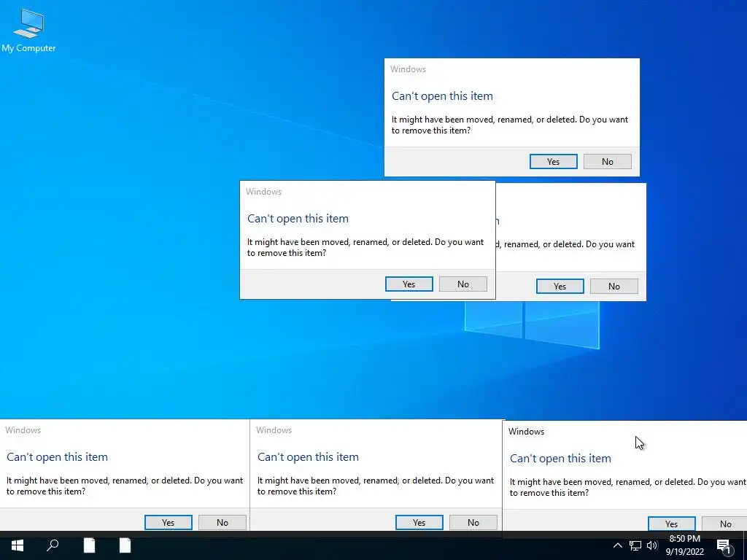Open the Windows Start menu
This screenshot has width=747, height=560.
click(18, 545)
